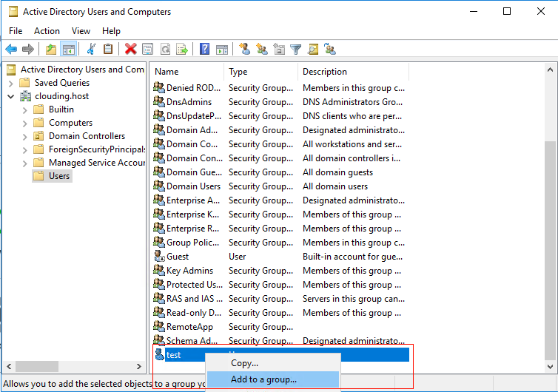Image resolution: width=558 pixels, height=392 pixels.
Task: Select the Group Polic... row
Action: [280, 243]
